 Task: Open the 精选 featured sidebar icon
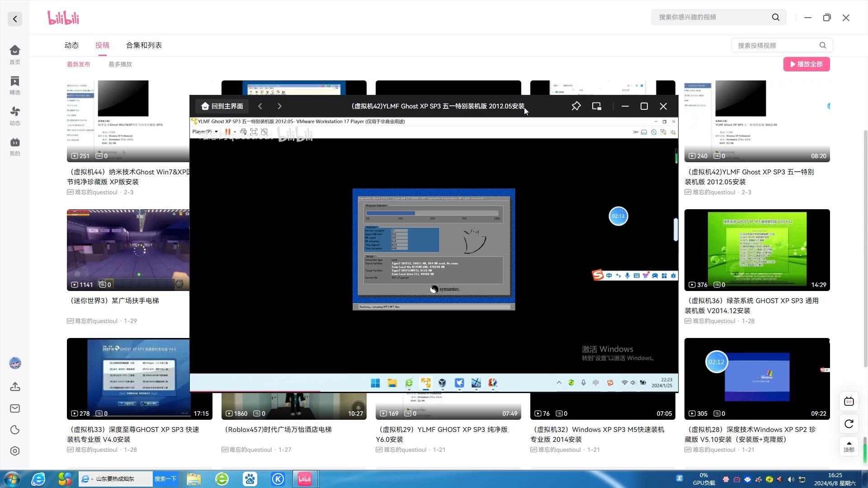(x=15, y=85)
